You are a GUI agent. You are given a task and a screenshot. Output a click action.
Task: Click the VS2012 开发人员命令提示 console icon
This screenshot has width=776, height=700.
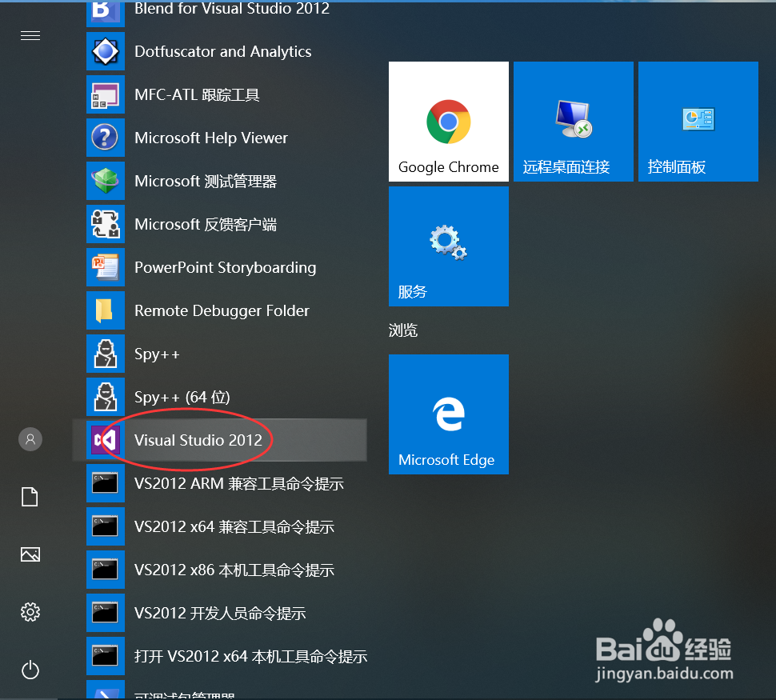pos(106,613)
